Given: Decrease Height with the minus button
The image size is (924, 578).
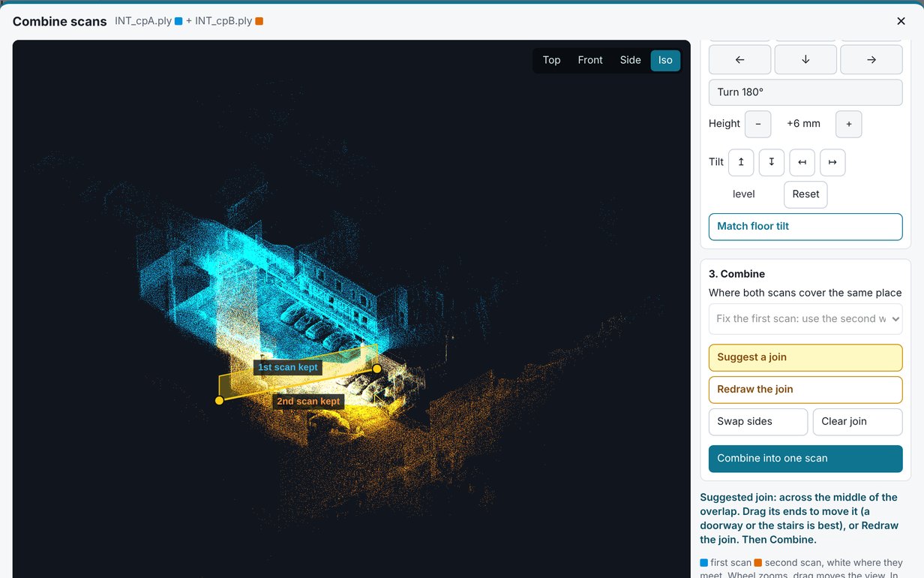Looking at the screenshot, I should click(x=758, y=124).
